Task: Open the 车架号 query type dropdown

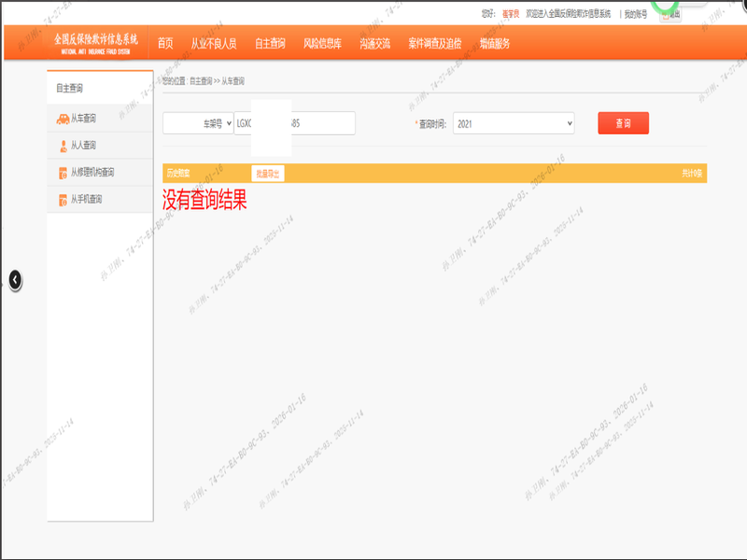Action: (198, 123)
